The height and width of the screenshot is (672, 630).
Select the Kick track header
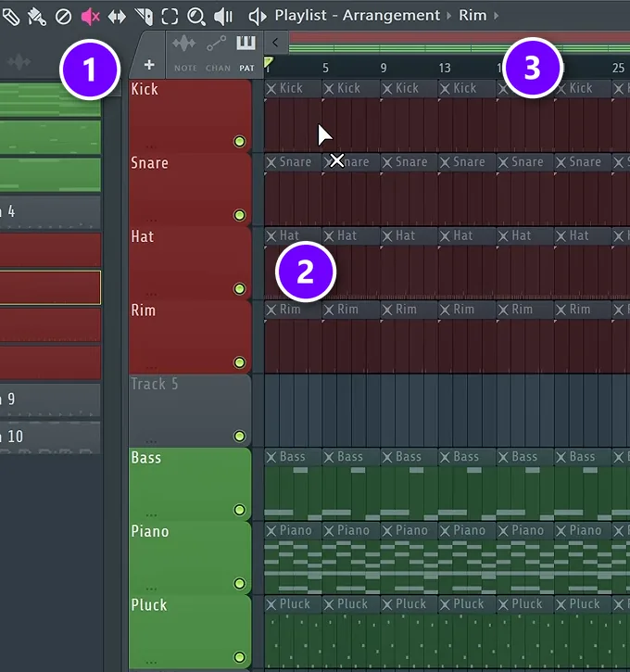190,116
